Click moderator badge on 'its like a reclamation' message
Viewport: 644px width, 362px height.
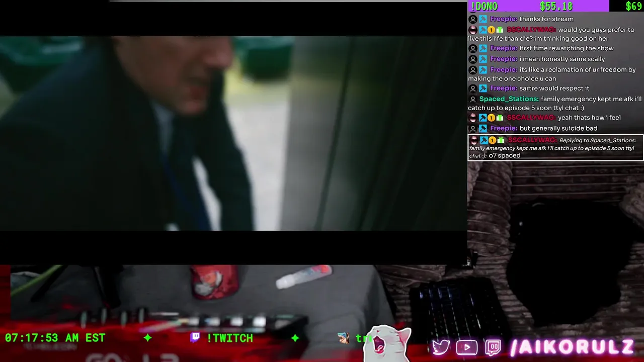[x=482, y=70]
